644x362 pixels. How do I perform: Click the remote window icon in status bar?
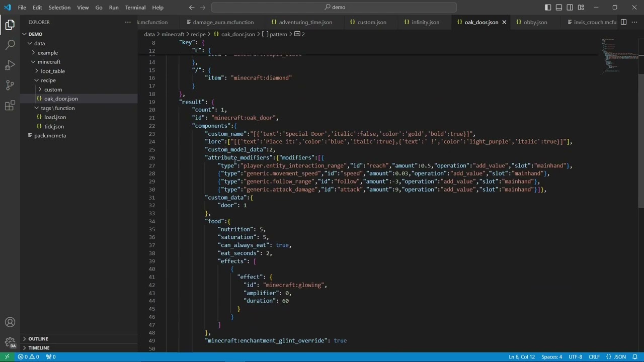point(7,357)
